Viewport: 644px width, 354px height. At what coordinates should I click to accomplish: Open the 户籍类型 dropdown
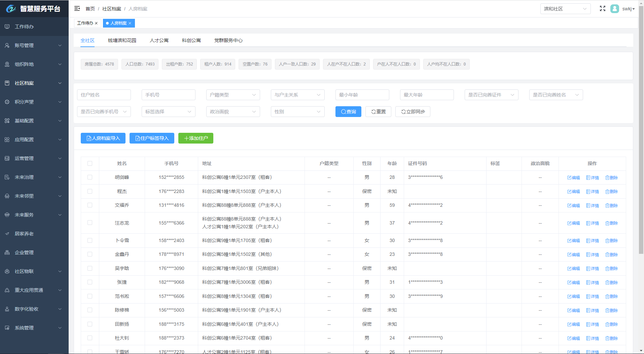(x=233, y=95)
